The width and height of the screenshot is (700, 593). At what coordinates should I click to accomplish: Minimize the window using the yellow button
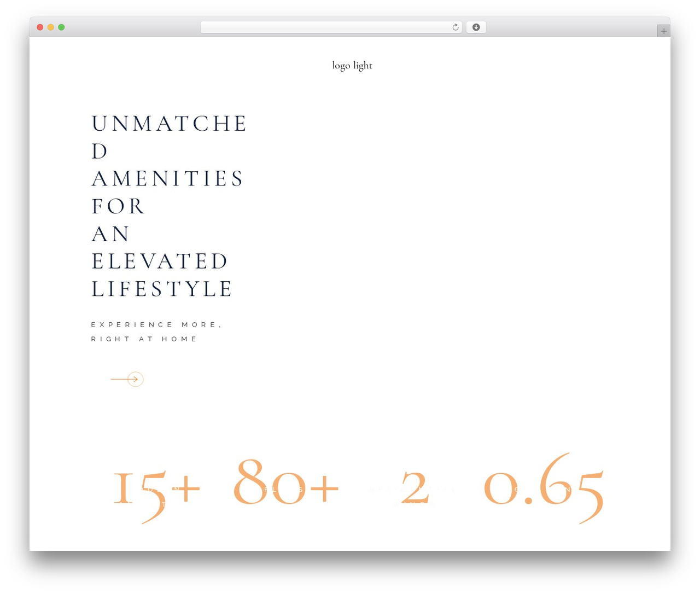coord(51,27)
